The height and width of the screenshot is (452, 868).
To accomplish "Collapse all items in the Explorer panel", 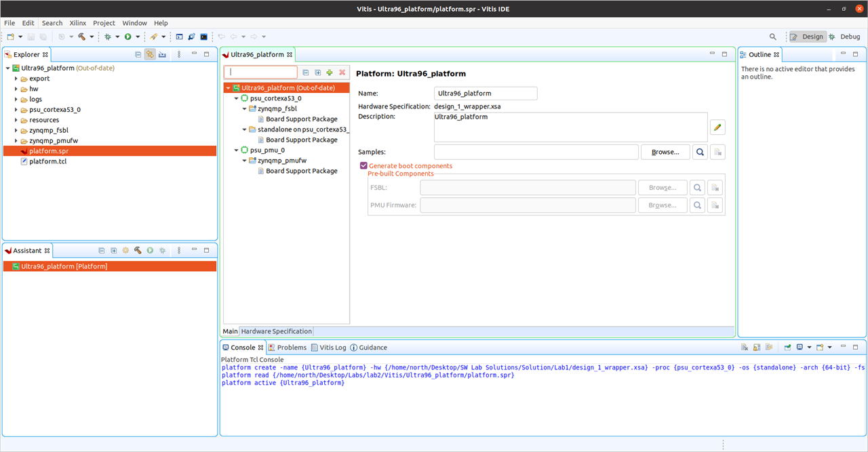I will [138, 55].
